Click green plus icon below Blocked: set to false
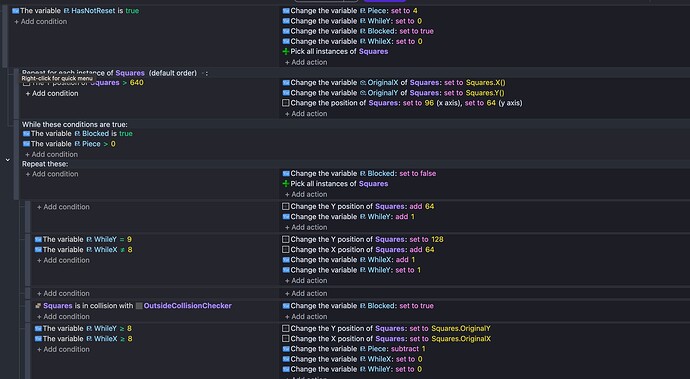Image resolution: width=690 pixels, height=379 pixels. (286, 184)
